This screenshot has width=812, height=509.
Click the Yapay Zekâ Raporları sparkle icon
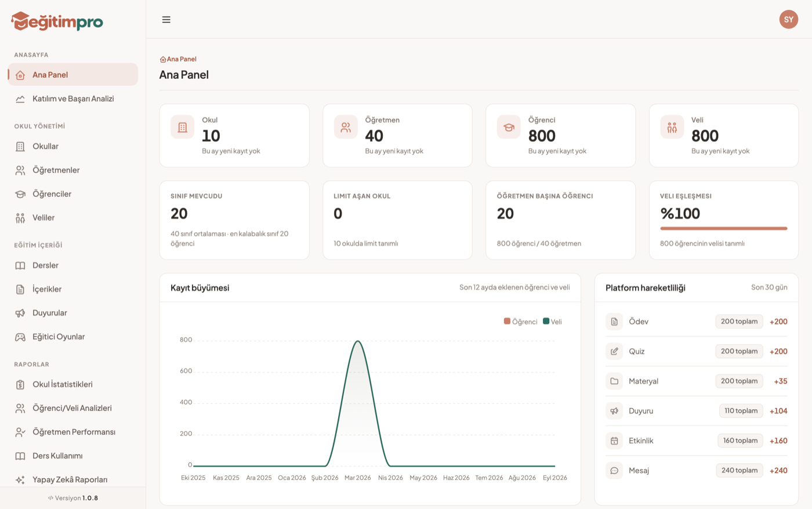coord(20,480)
